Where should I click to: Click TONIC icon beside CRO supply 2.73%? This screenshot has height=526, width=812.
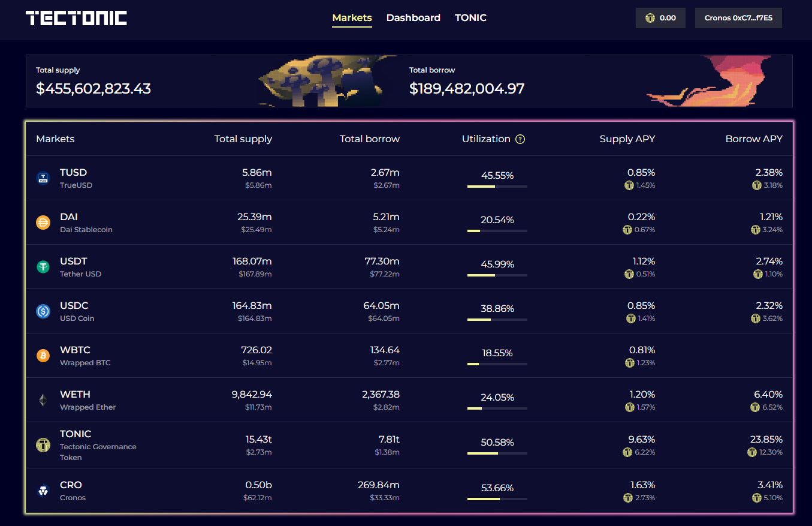(x=628, y=498)
